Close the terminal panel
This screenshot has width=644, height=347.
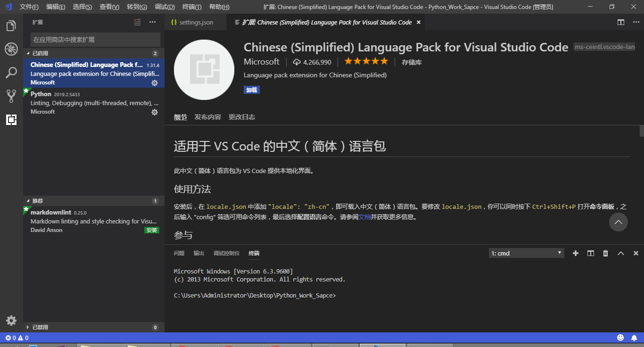pos(636,253)
